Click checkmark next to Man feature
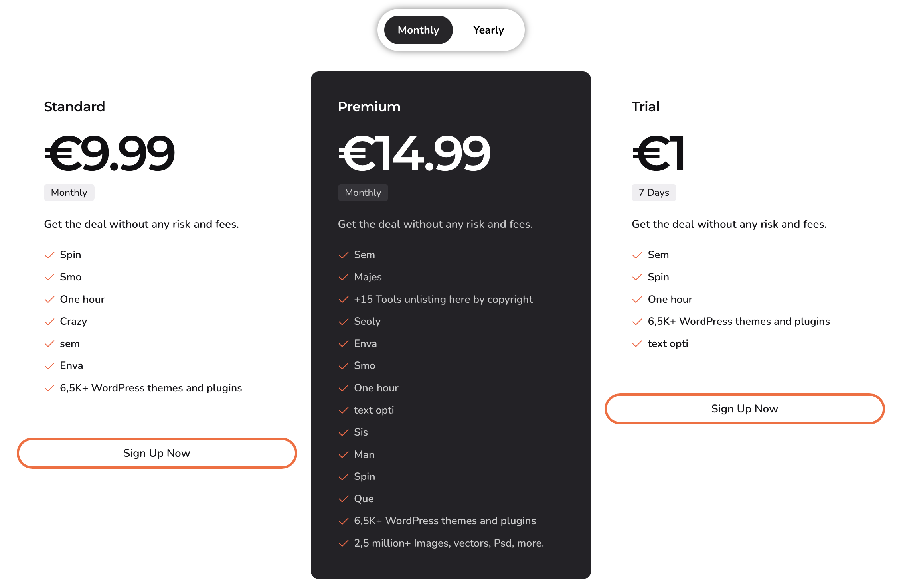The height and width of the screenshot is (588, 909). pos(343,455)
